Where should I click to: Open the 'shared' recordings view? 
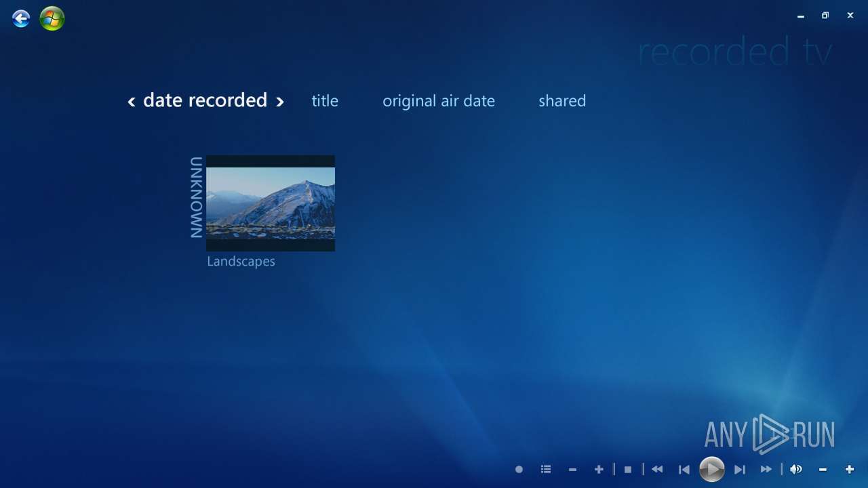tap(562, 101)
